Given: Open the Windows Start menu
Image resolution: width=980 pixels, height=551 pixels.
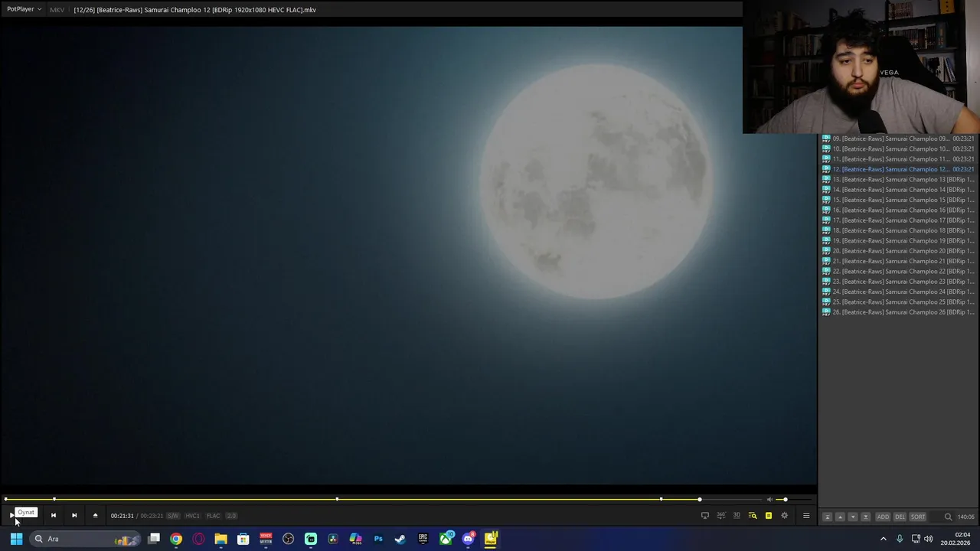Looking at the screenshot, I should click(x=16, y=539).
